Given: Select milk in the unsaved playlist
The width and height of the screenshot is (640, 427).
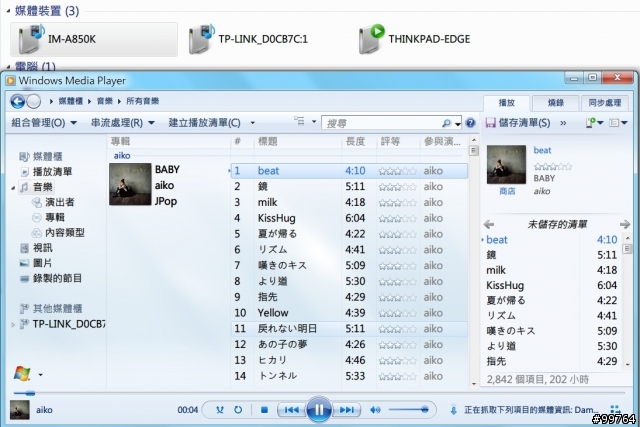Looking at the screenshot, I should (551, 270).
